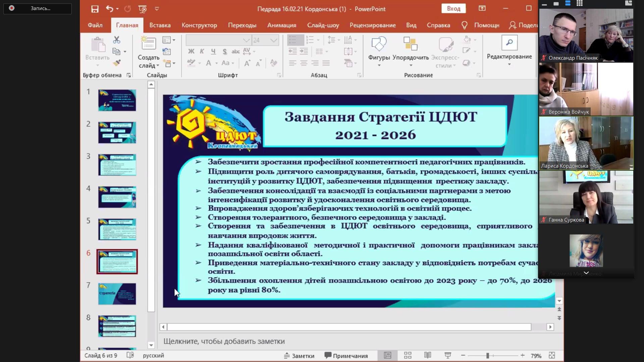Toggle the Notes (Заметки) pane
Viewport: 644px width, 362px height.
tap(299, 356)
